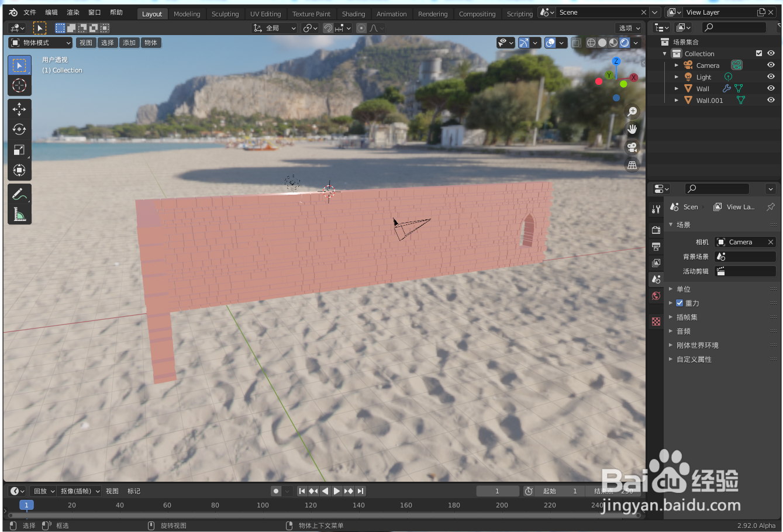
Task: Open World Properties panel
Action: click(656, 295)
